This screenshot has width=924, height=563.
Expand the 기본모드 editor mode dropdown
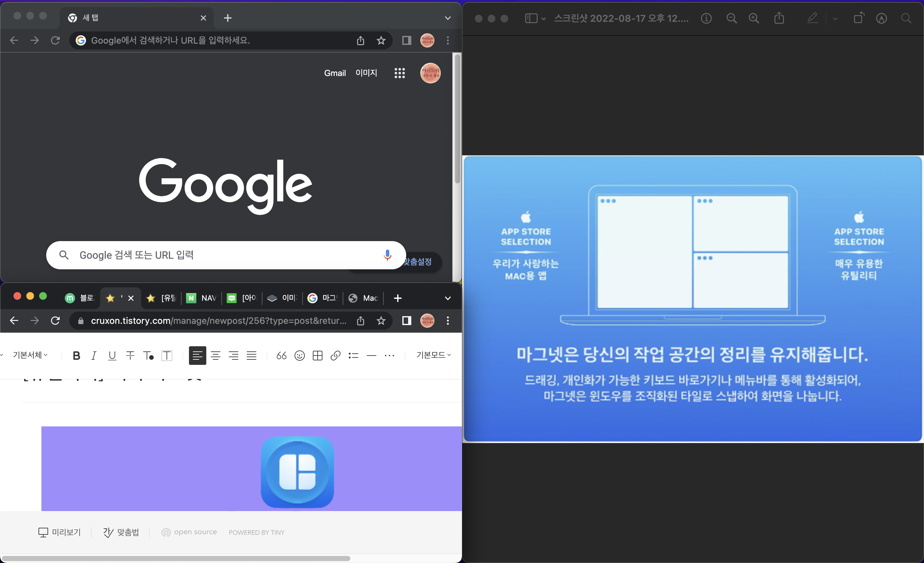[x=433, y=355]
